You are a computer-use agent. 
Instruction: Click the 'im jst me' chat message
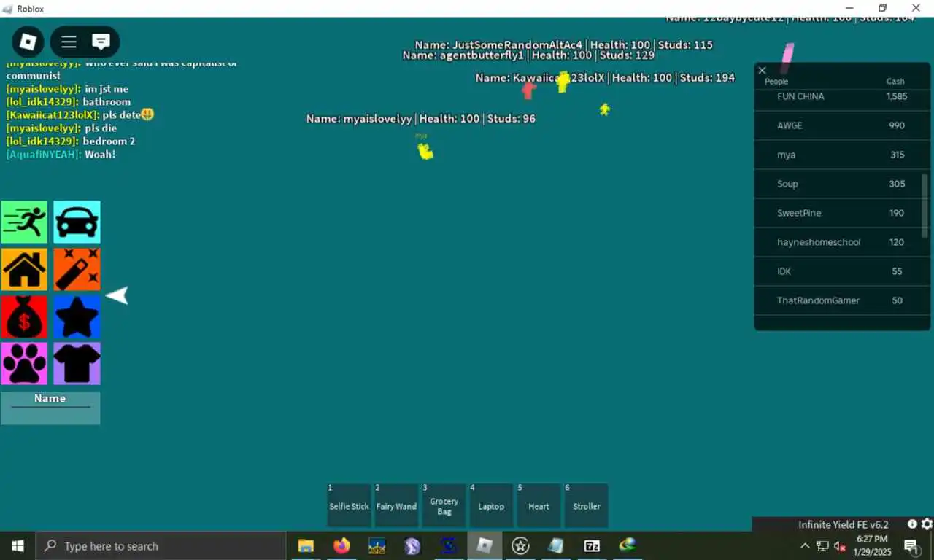pyautogui.click(x=107, y=89)
